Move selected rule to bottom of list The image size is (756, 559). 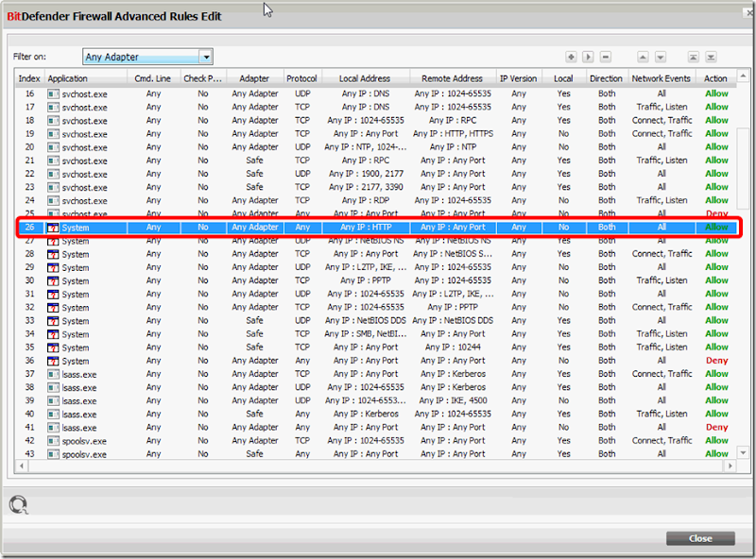pos(711,57)
